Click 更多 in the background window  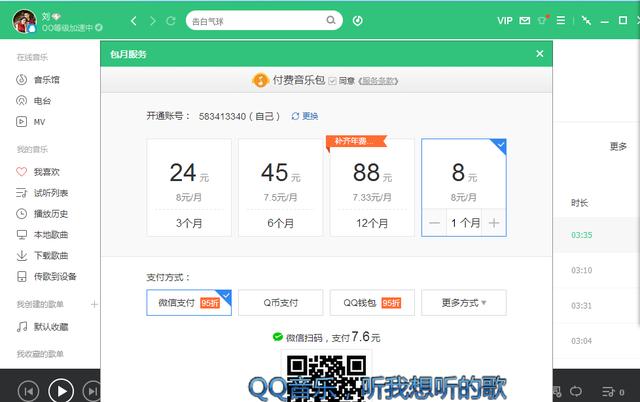(x=618, y=146)
